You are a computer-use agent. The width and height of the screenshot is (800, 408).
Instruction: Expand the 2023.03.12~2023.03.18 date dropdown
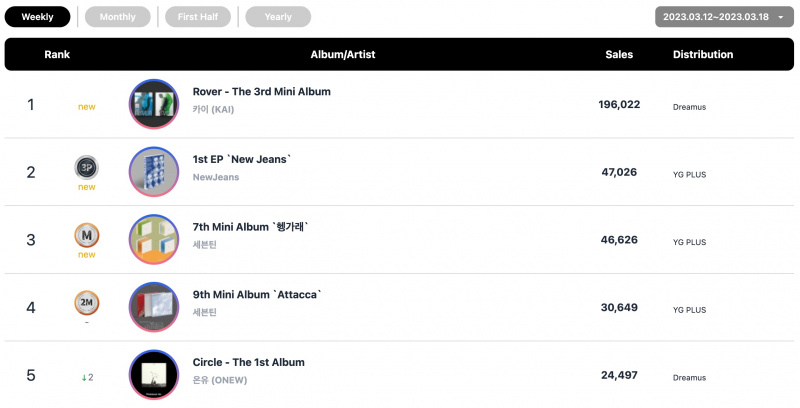(724, 17)
